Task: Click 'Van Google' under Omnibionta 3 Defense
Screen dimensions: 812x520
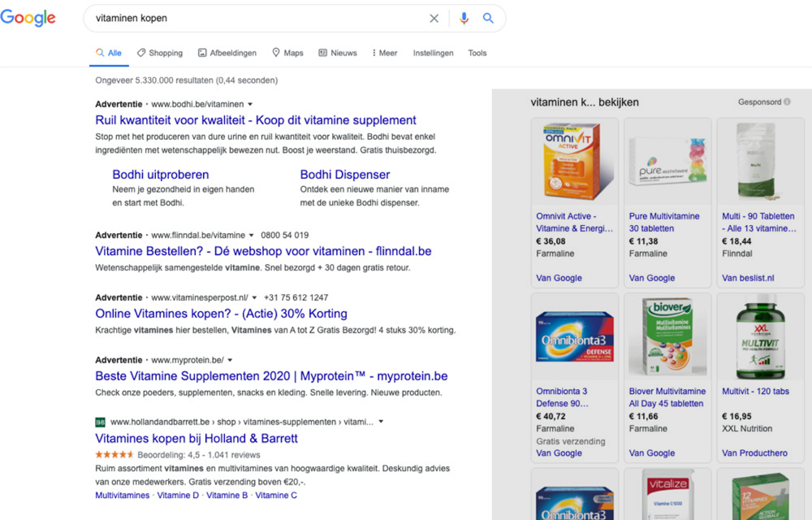Action: click(559, 453)
